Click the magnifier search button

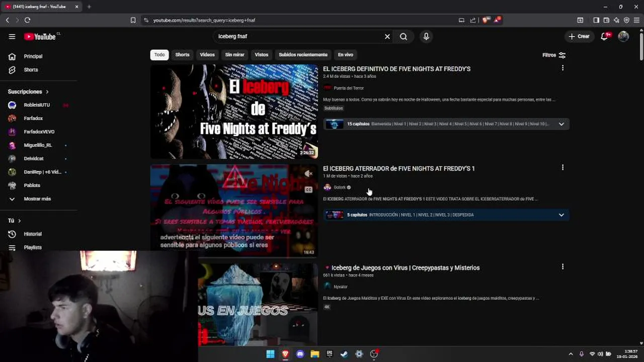point(404,36)
